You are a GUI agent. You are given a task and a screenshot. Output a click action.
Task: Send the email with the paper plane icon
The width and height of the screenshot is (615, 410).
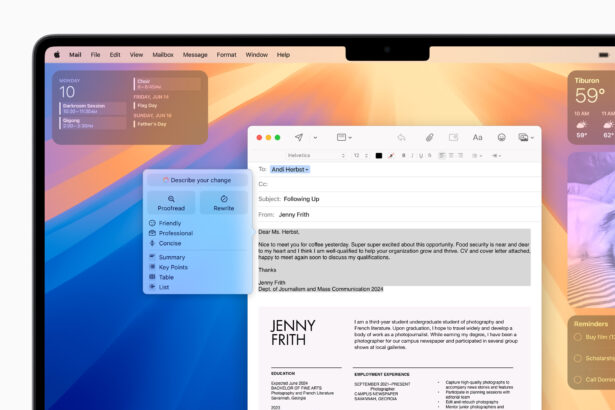point(299,137)
